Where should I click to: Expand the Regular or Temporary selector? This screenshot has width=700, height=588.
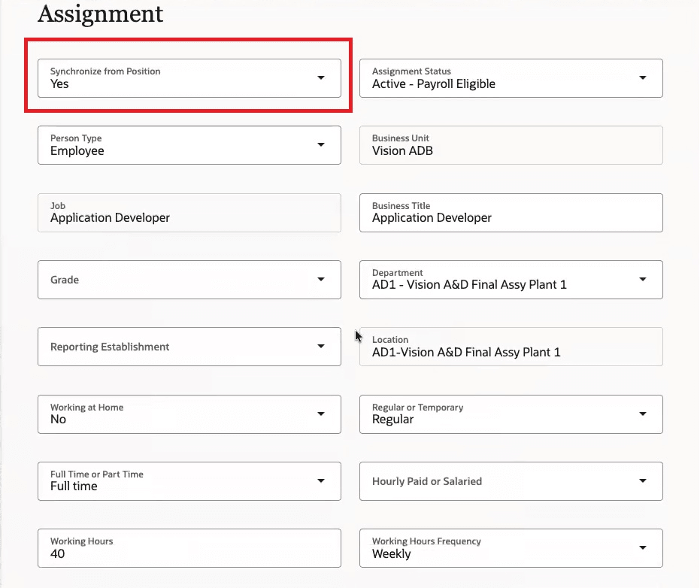[644, 414]
